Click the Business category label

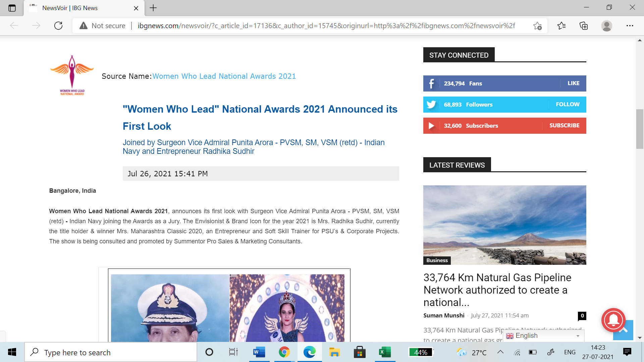point(437,260)
